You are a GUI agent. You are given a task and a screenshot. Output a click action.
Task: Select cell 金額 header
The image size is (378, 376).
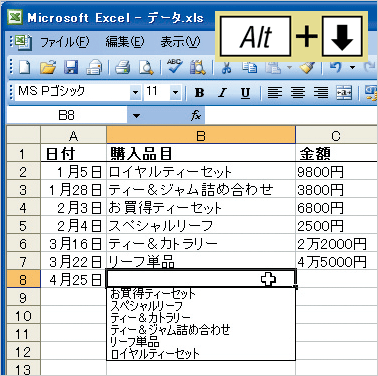coord(337,153)
